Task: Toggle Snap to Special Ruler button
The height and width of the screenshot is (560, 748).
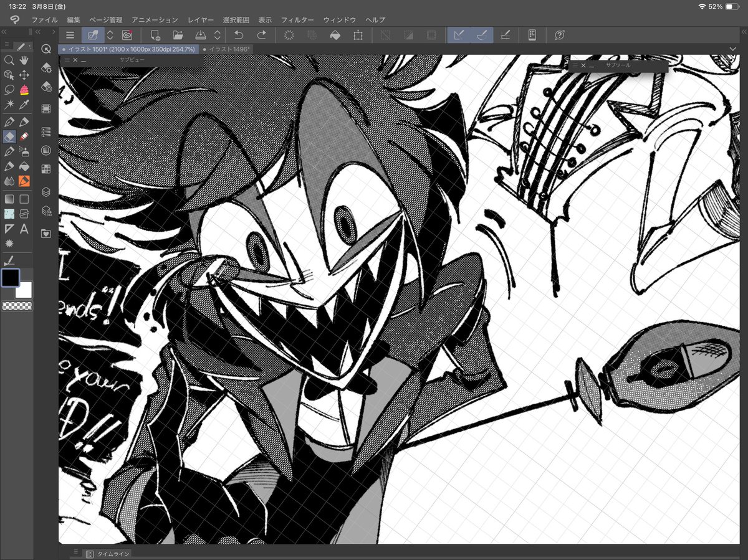Action: (x=482, y=35)
